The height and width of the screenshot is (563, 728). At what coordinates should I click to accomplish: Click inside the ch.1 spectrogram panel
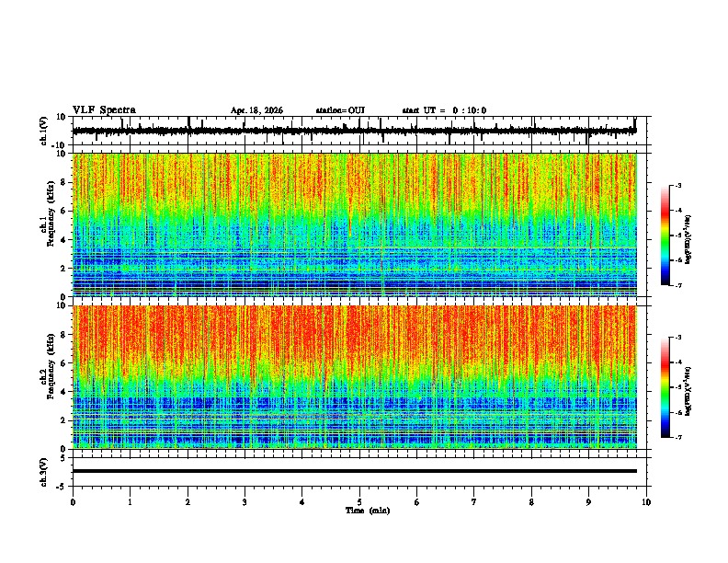coord(355,224)
